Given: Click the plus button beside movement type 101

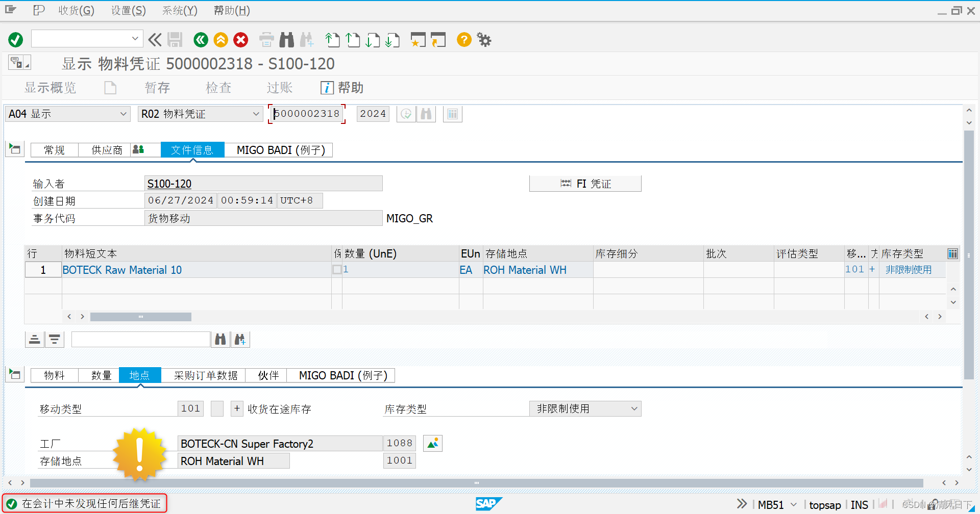Looking at the screenshot, I should [237, 408].
